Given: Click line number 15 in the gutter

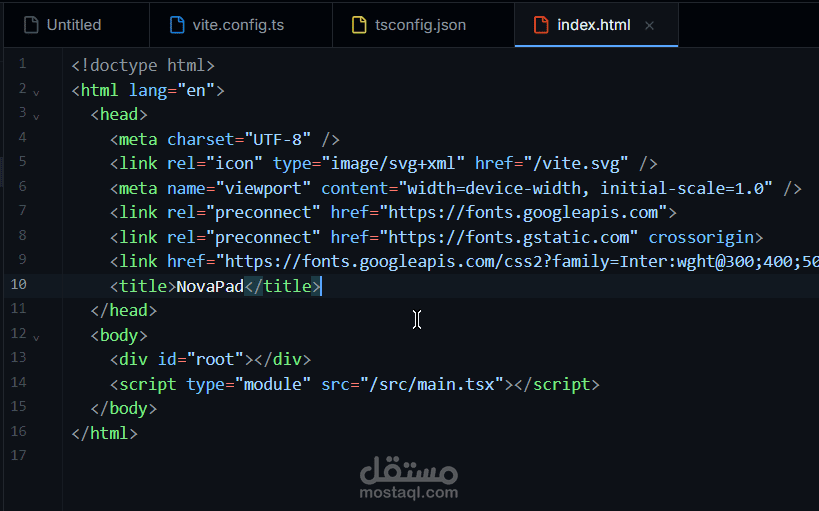Looking at the screenshot, I should click(18, 407).
